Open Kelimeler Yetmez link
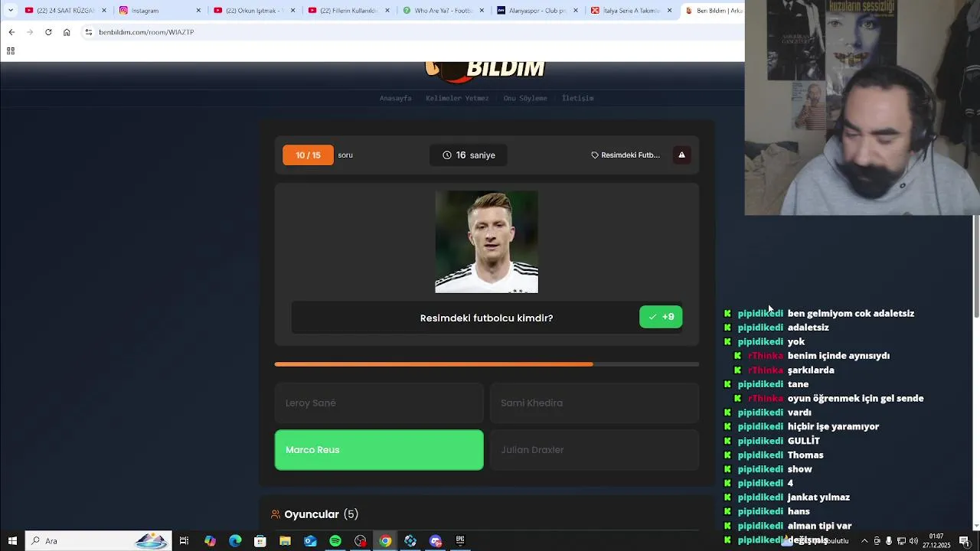Viewport: 980px width, 551px height. click(457, 98)
